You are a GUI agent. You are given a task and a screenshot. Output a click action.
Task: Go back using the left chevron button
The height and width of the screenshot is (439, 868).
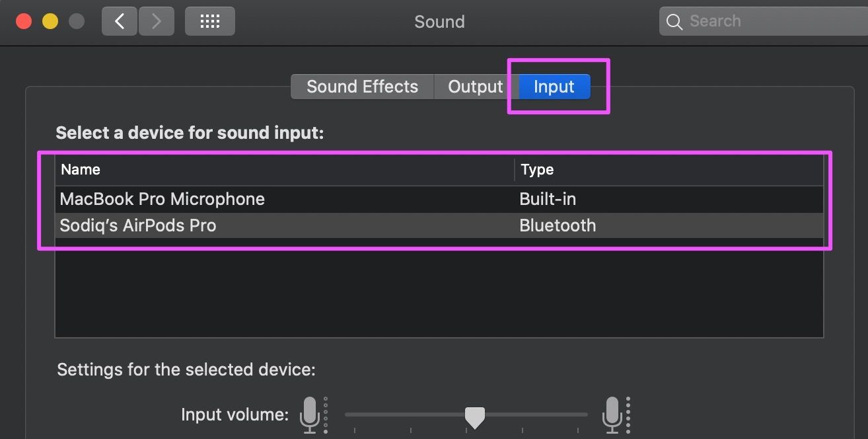(120, 21)
